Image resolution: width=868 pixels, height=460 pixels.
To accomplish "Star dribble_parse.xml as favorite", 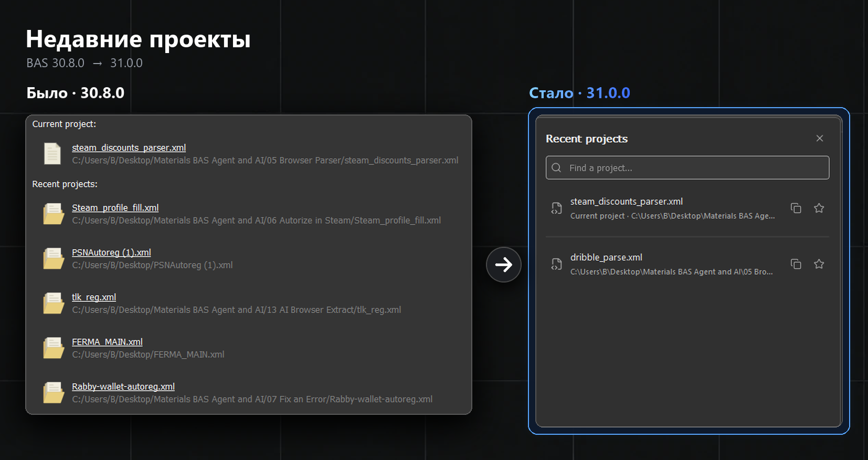I will point(819,264).
